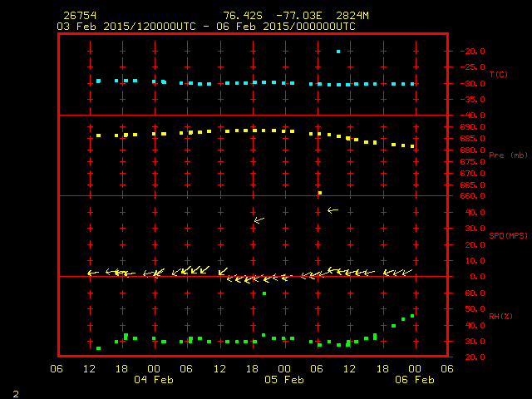This screenshot has height=399, width=532.
Task: Select the Pre (mb) pressure axis label
Action: 508,155
